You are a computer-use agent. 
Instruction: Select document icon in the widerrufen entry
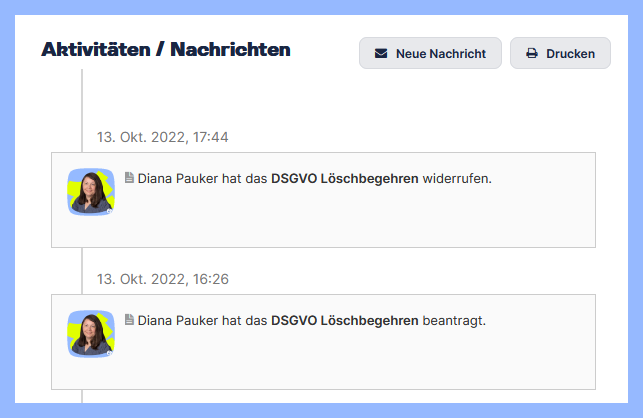point(129,178)
